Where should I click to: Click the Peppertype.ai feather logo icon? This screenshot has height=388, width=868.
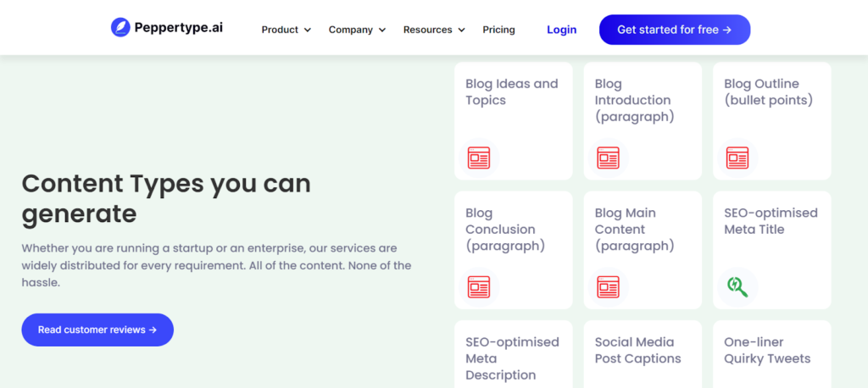120,28
